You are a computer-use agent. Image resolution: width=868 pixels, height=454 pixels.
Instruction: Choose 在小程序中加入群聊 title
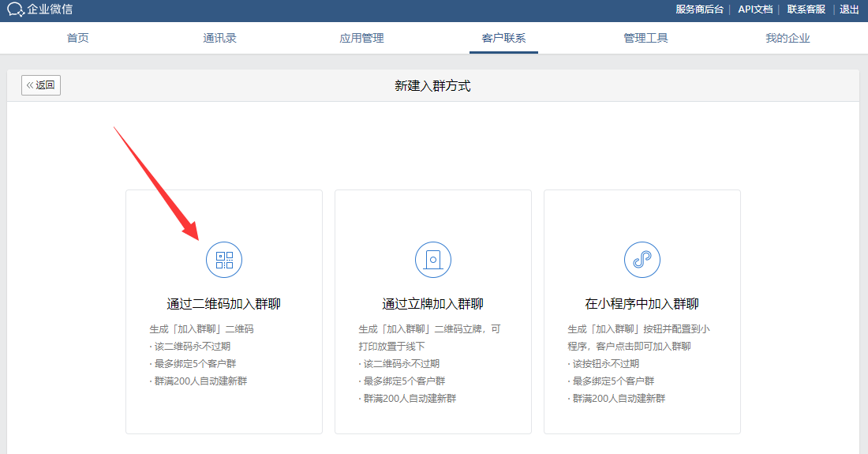click(642, 304)
